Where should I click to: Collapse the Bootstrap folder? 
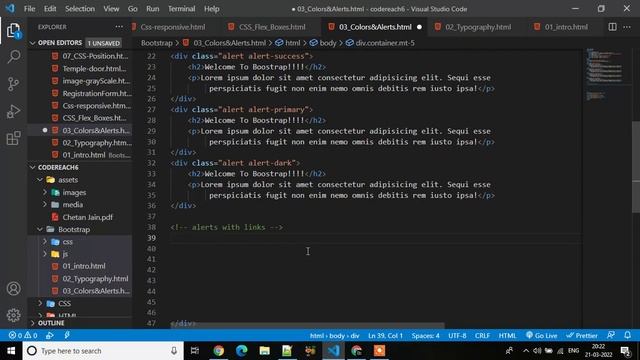tap(40, 229)
